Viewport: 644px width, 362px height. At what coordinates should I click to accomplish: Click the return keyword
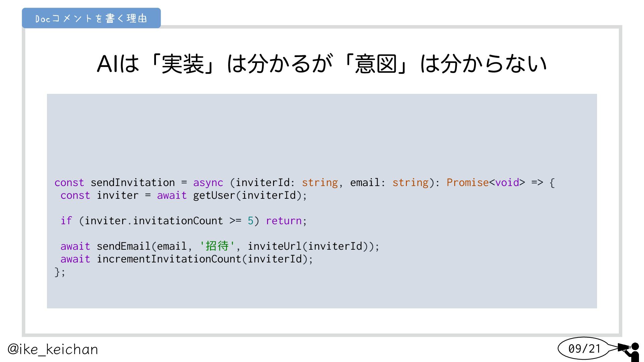pyautogui.click(x=284, y=221)
